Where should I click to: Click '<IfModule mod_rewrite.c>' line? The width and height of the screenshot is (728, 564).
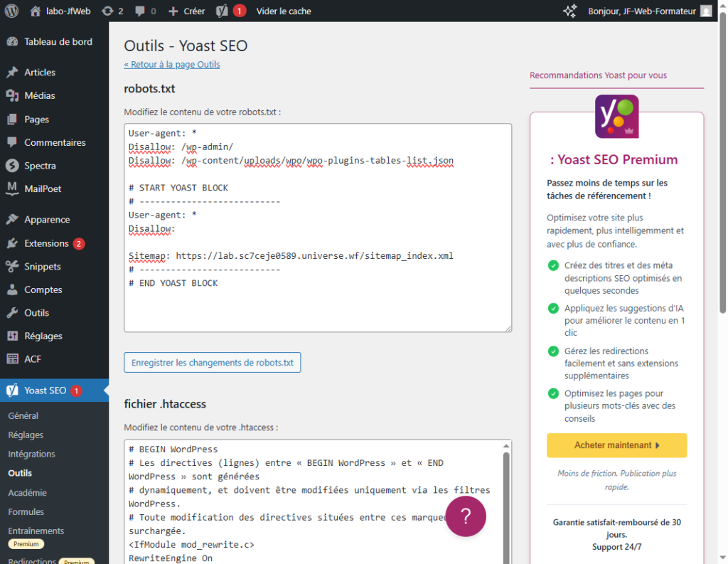[191, 545]
